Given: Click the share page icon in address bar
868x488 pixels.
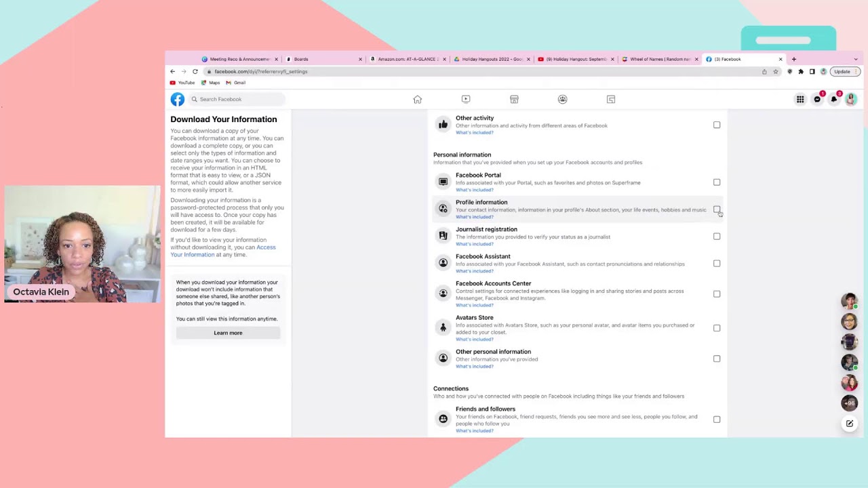Looking at the screenshot, I should [x=764, y=71].
